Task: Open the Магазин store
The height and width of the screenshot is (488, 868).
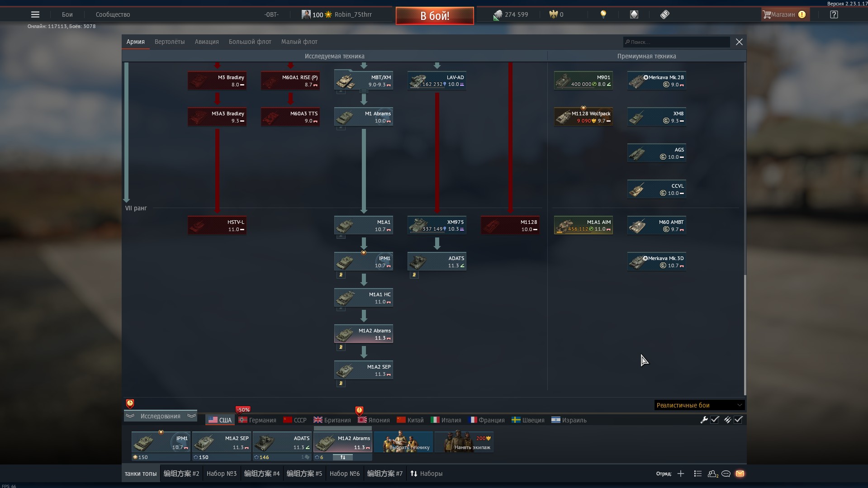Action: (784, 14)
